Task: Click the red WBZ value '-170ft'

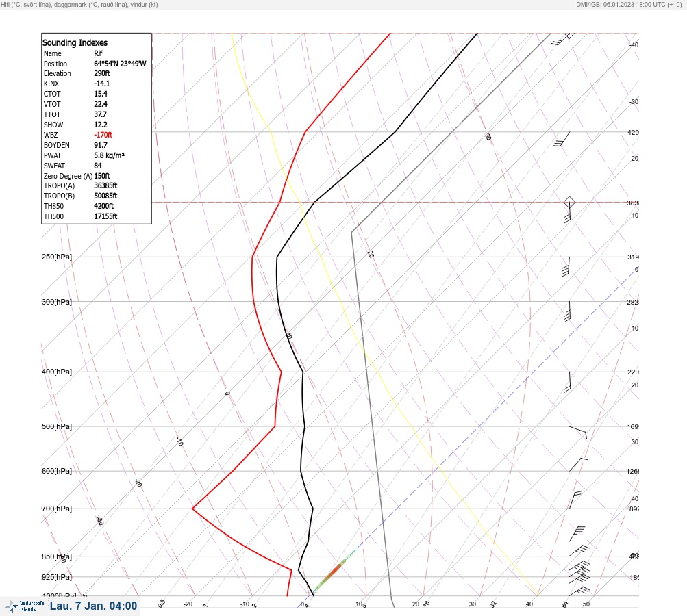Action: click(103, 135)
